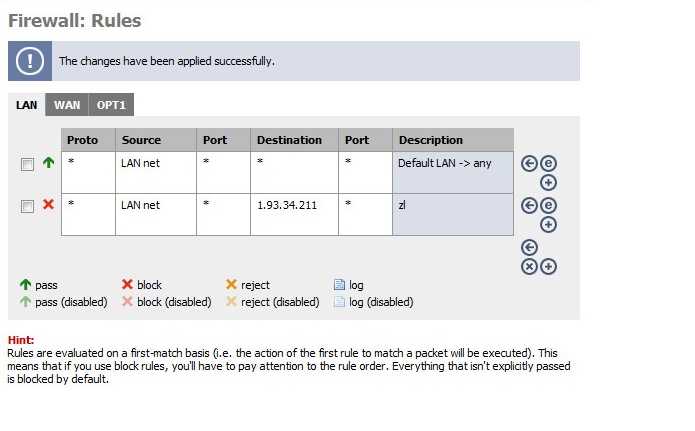Viewport: 695px width, 431px height.
Task: Check the zl rule checkbox
Action: pyautogui.click(x=27, y=206)
